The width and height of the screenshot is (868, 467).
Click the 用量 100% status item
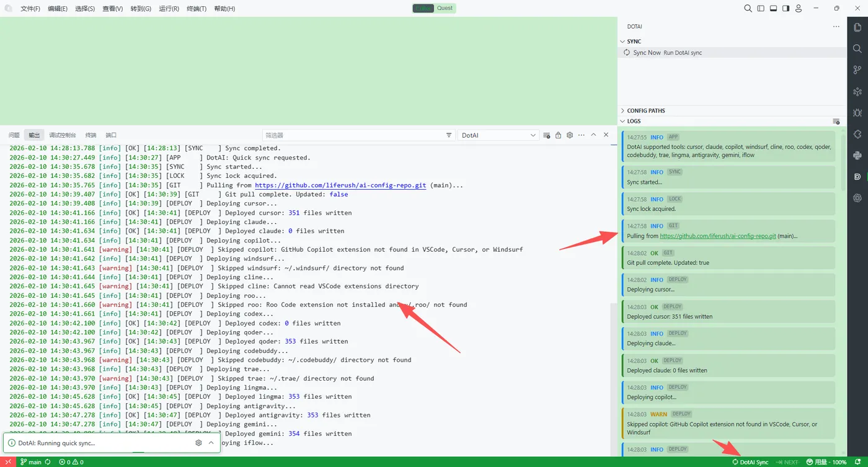click(826, 462)
